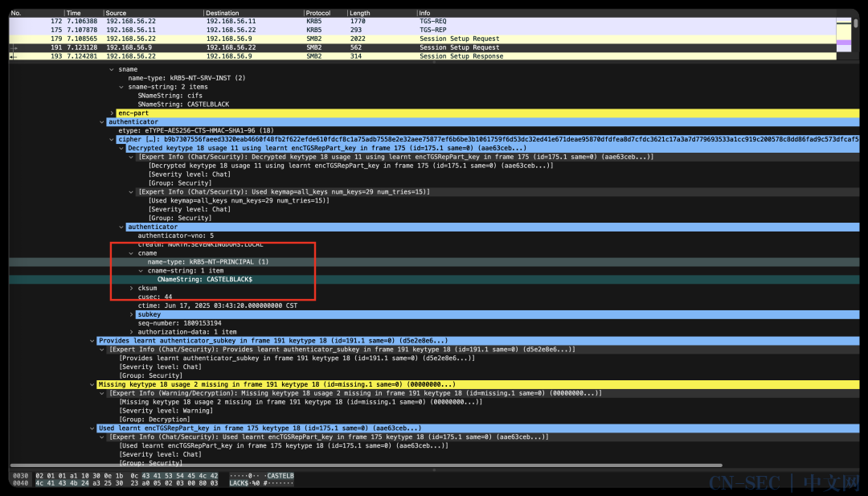Click horizontal scrollbar of packet details pane
The image size is (868, 496).
[366, 465]
